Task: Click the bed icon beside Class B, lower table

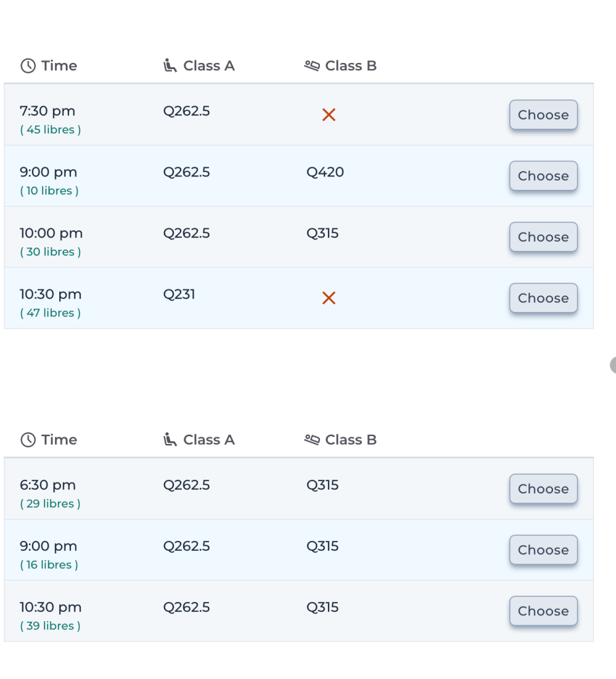Action: [x=312, y=440]
